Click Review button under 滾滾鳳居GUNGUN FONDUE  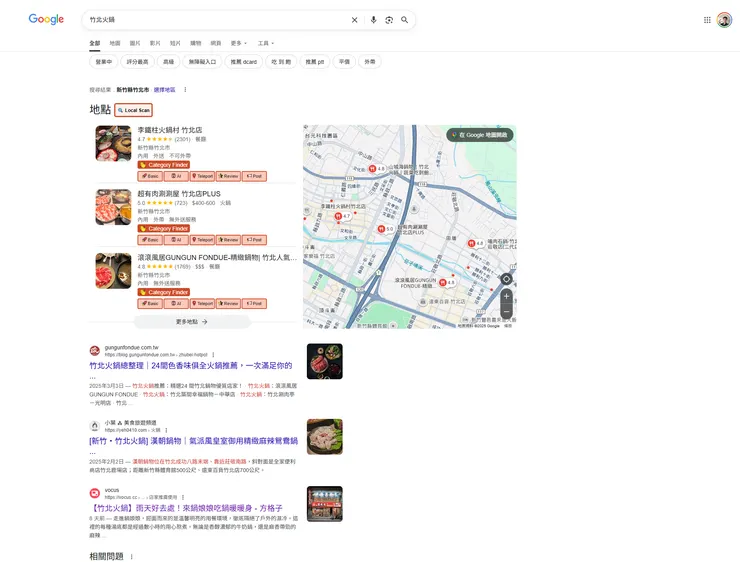[228, 303]
